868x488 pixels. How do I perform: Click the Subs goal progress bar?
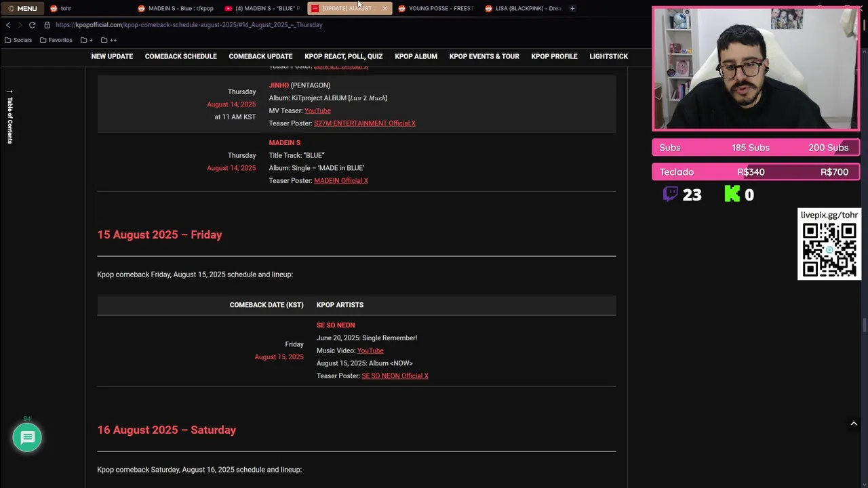point(756,148)
